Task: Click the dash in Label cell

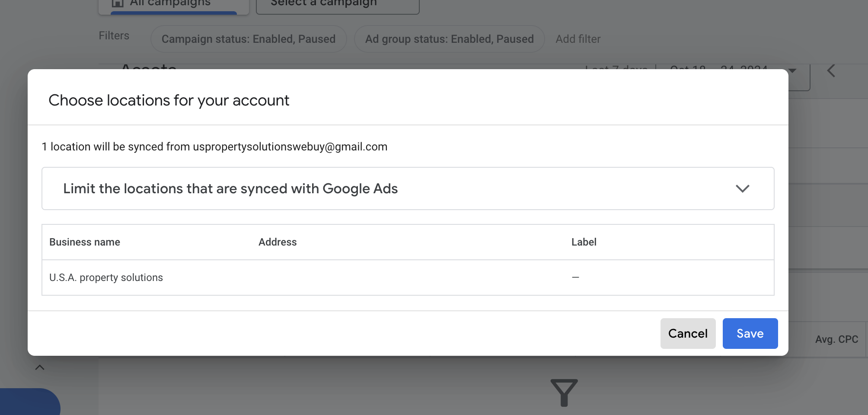Action: (575, 277)
